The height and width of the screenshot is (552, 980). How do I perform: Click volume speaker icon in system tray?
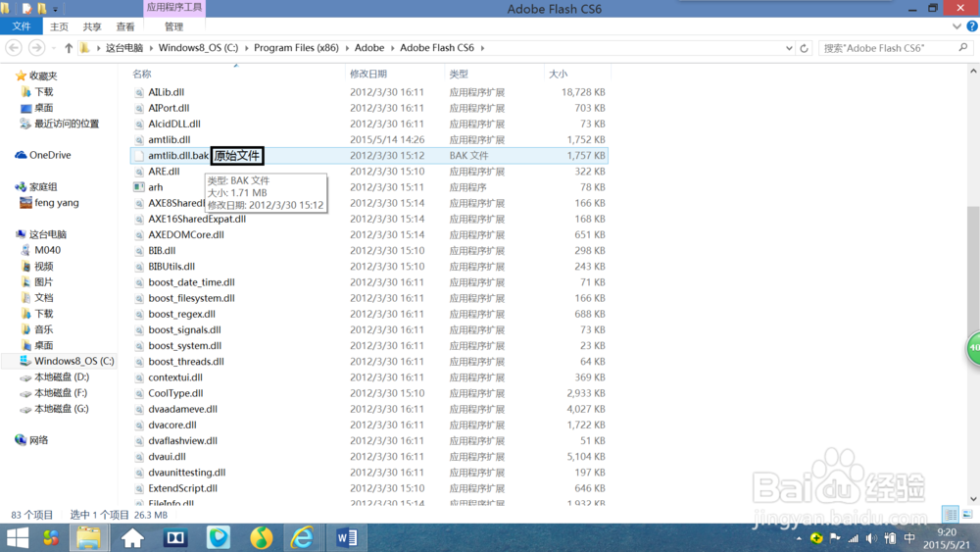coord(871,538)
